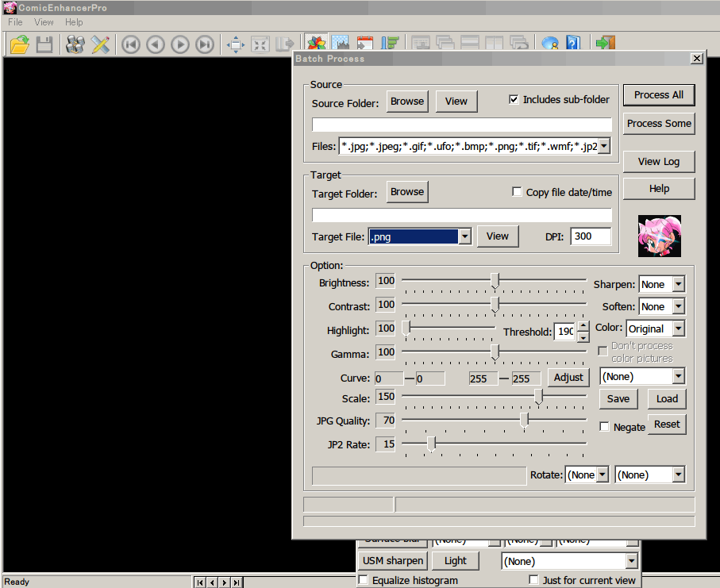Screen dimensions: 720x588
Task: Open the (None) dropdown beside Light button
Action: 631,561
